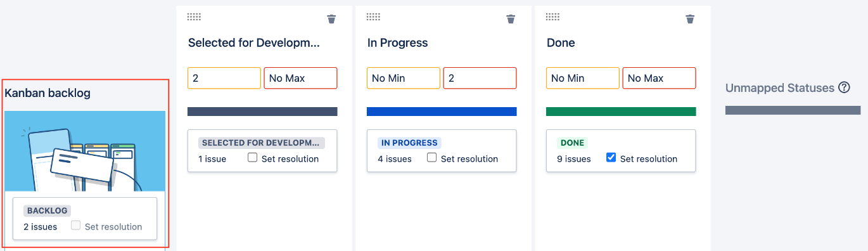Click drag handle above In Progress title
Viewport: 868px width, 251px height.
click(x=373, y=16)
